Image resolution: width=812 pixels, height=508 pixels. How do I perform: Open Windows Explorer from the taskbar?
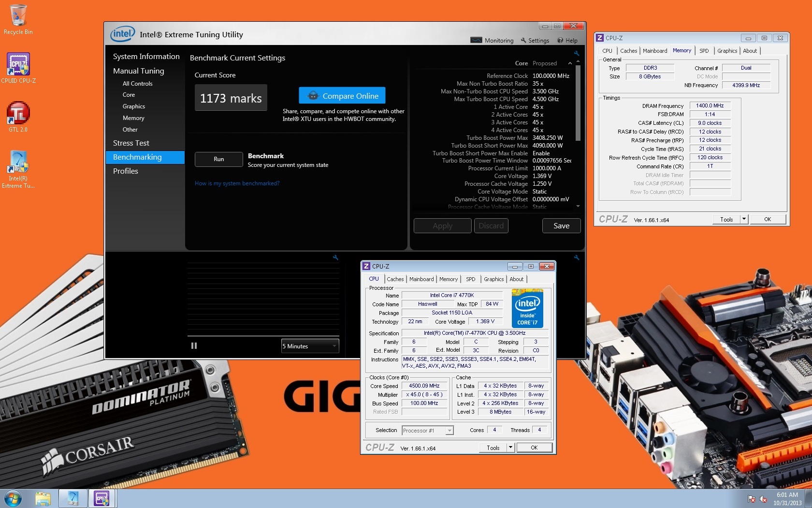tap(43, 498)
